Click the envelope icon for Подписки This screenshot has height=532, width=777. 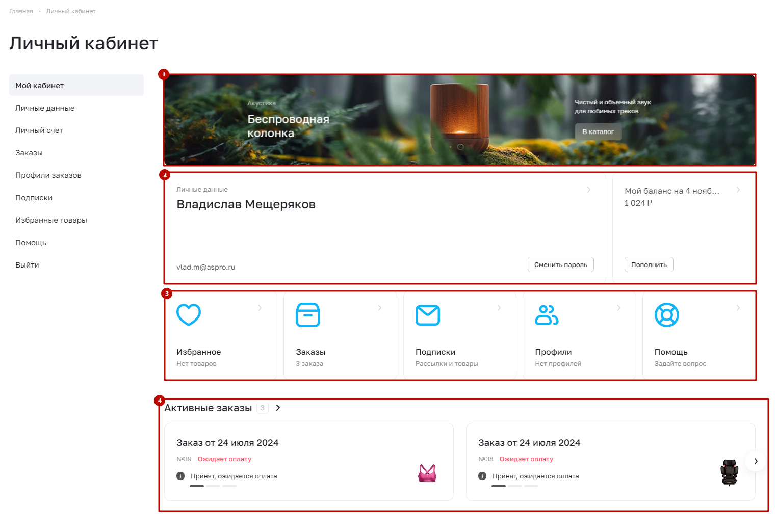point(428,315)
